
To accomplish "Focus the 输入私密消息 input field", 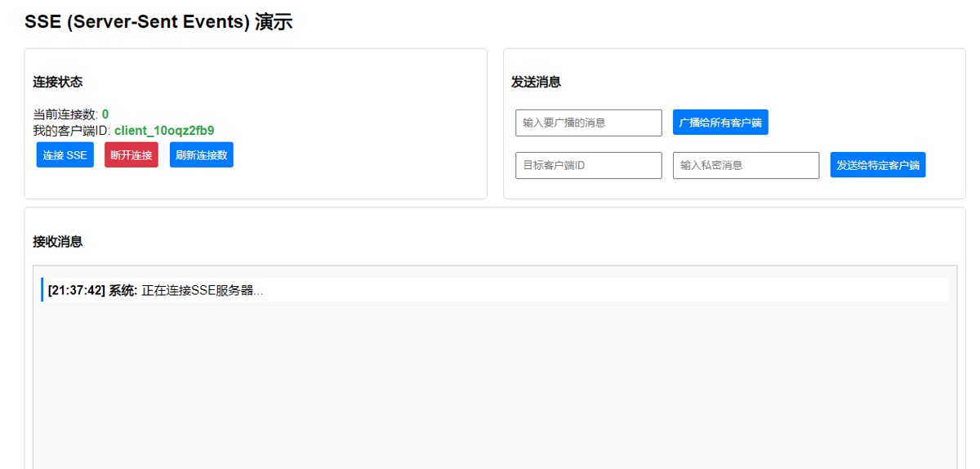I will click(x=746, y=165).
